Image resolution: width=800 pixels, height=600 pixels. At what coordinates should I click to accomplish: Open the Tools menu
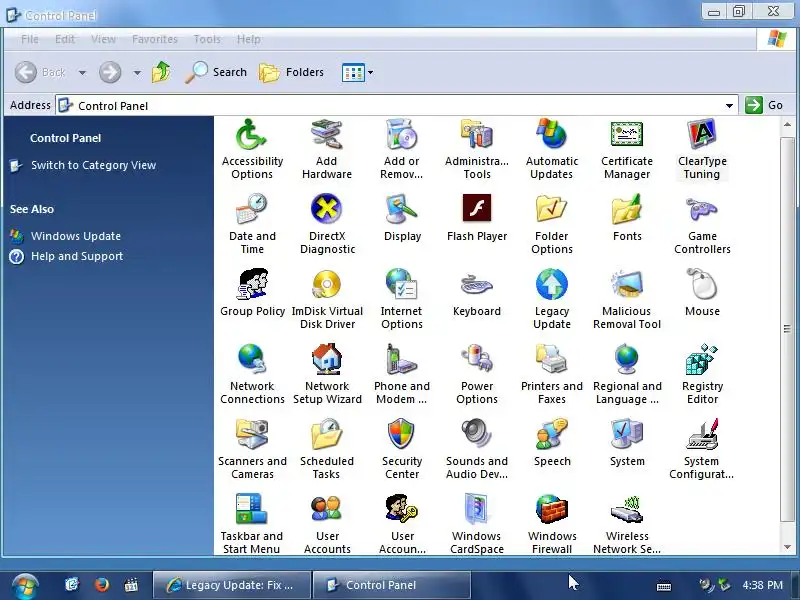[207, 39]
